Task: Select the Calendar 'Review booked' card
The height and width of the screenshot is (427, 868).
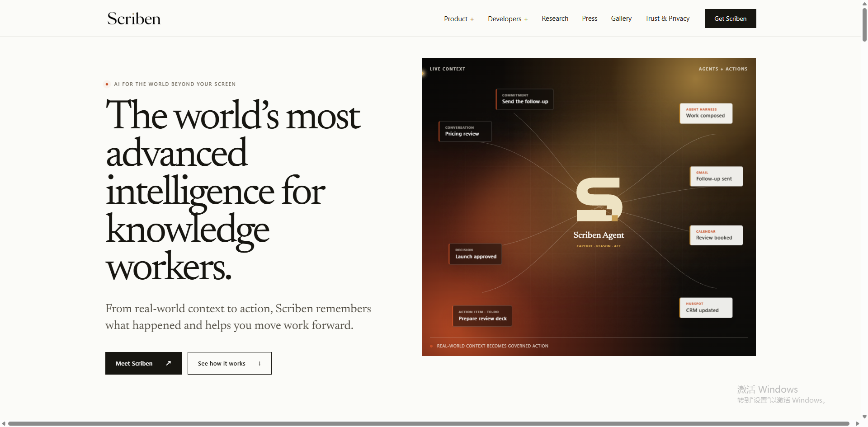Action: click(716, 235)
